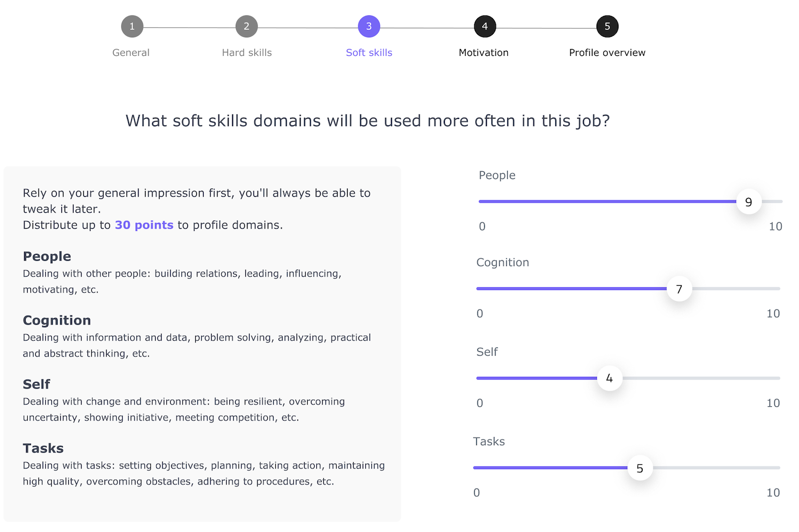799x532 pixels.
Task: Click the Self slider handle showing 4
Action: [x=610, y=378]
